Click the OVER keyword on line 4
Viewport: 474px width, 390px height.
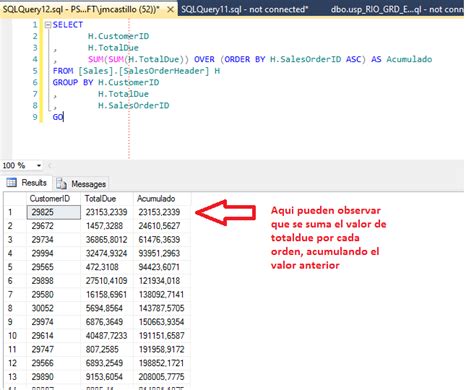[x=204, y=59]
